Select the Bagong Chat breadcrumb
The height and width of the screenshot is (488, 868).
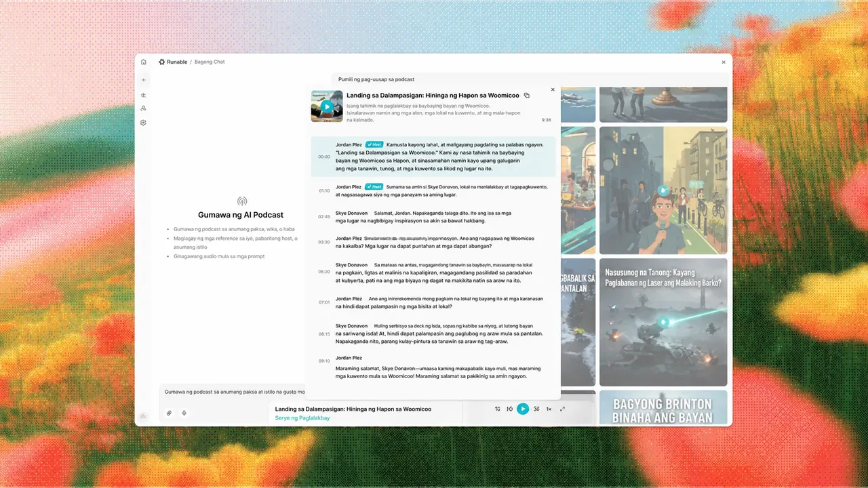[210, 62]
